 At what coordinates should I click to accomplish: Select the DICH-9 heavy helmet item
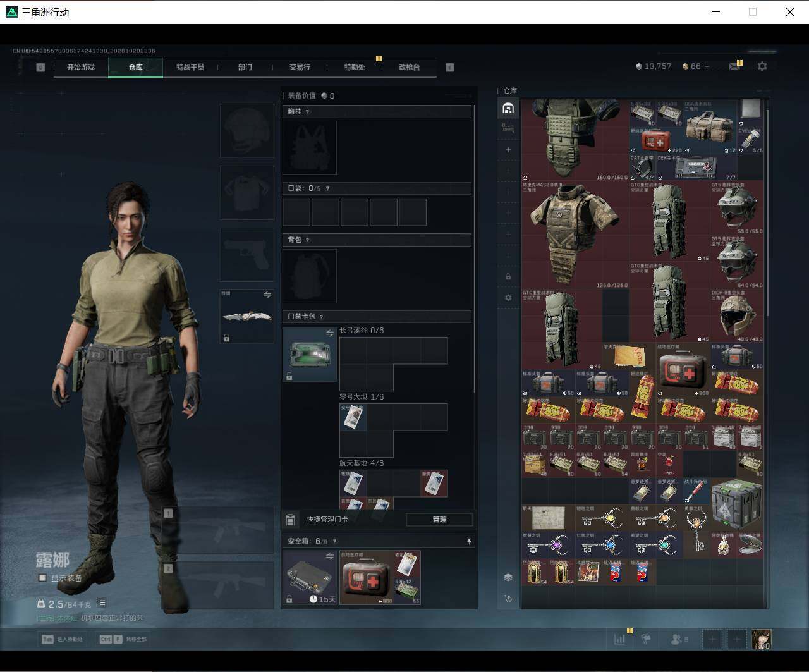(x=736, y=315)
